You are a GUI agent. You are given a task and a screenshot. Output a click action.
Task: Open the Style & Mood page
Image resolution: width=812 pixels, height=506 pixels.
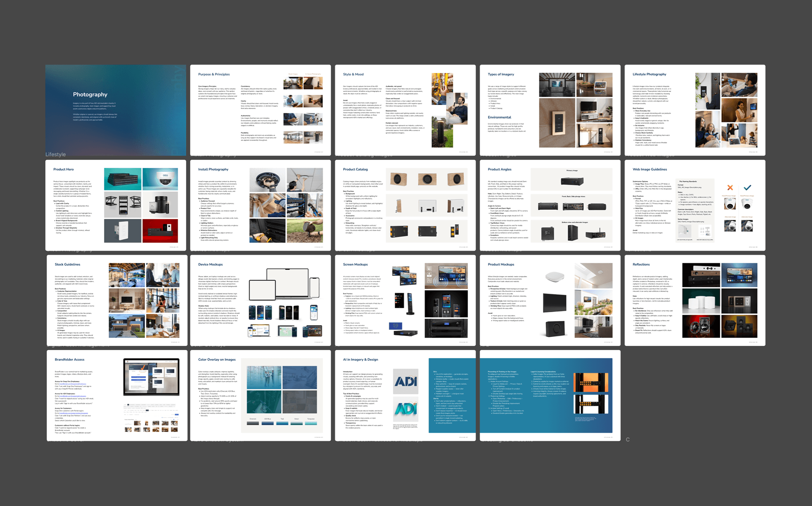[x=405, y=110]
